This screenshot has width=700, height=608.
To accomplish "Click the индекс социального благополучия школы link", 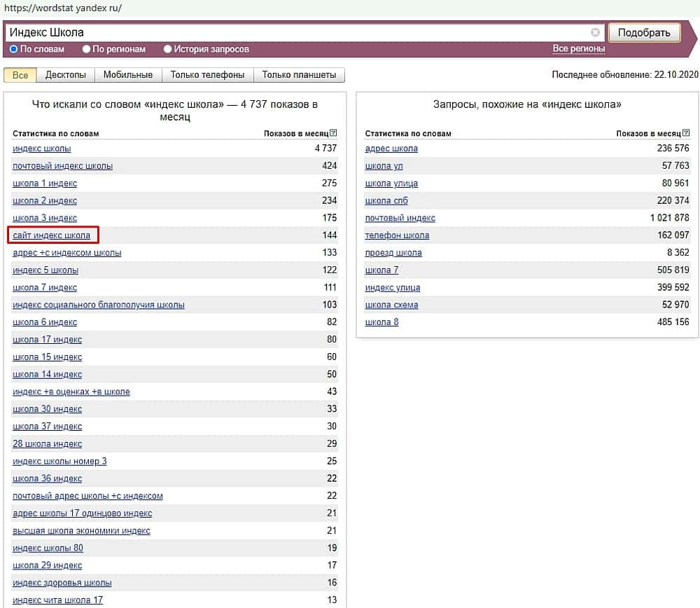I will pyautogui.click(x=99, y=305).
